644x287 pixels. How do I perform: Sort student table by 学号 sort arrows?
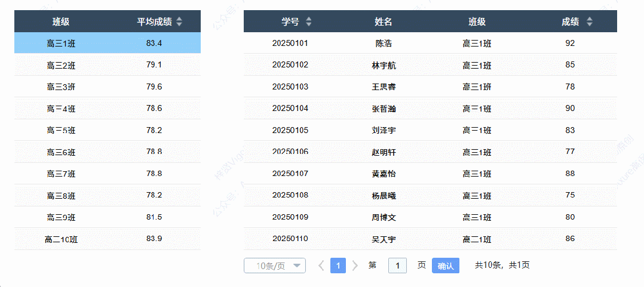[x=308, y=21]
